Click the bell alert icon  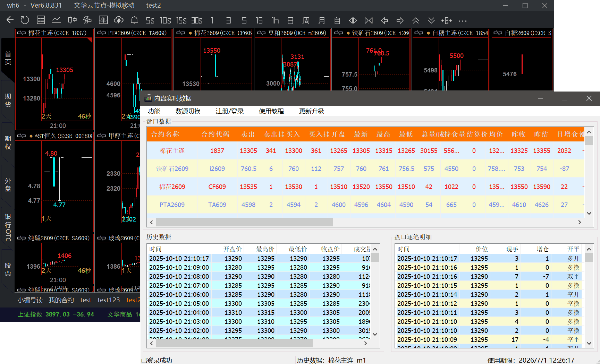pos(134,20)
